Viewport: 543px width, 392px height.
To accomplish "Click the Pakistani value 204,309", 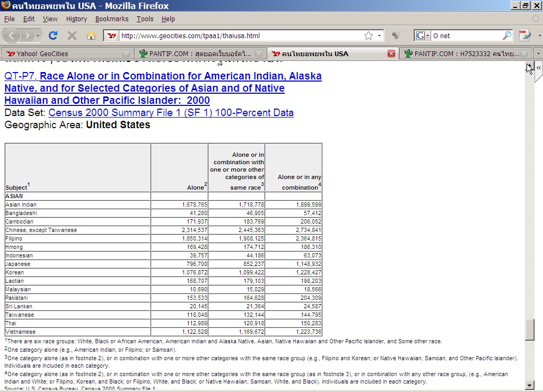I will tap(311, 298).
